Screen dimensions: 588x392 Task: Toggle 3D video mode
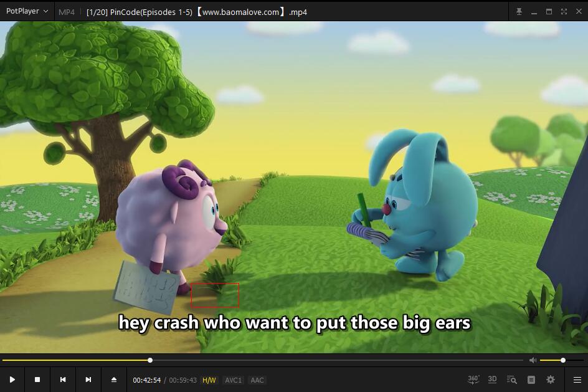(492, 380)
